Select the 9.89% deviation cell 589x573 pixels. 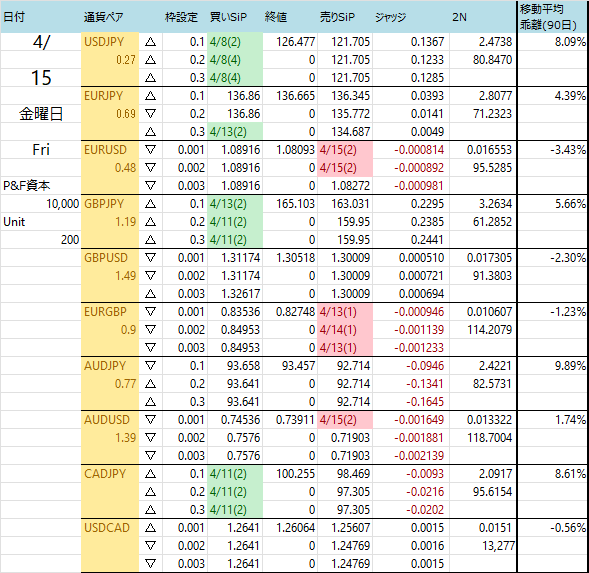552,366
